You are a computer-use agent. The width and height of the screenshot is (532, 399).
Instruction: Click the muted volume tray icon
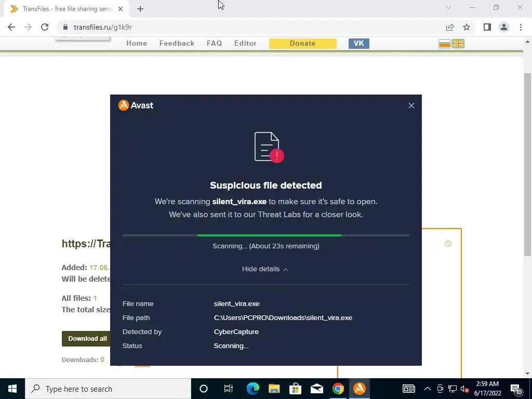[464, 389]
